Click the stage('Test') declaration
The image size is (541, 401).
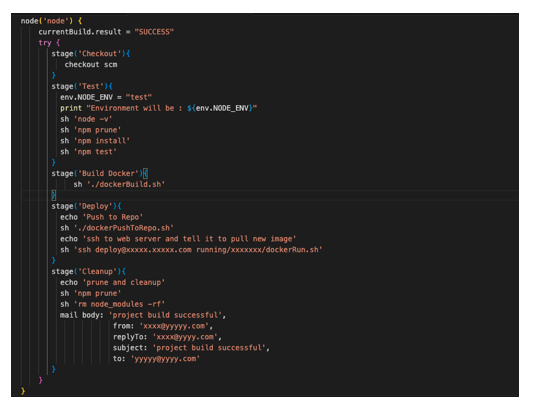(x=82, y=86)
